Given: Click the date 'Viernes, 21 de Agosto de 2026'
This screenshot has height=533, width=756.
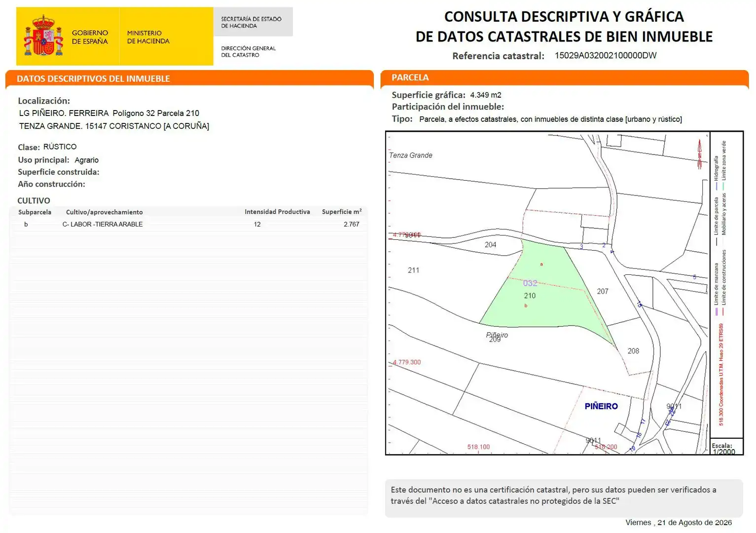Looking at the screenshot, I should click(x=679, y=523).
